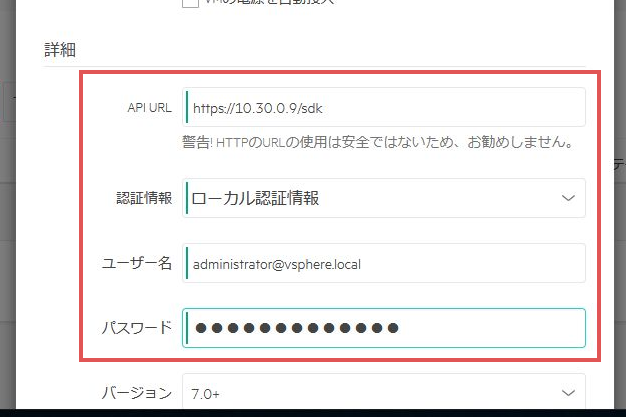Screen dimensions: 626x417
Task: Click the API URL label
Action: 151,107
